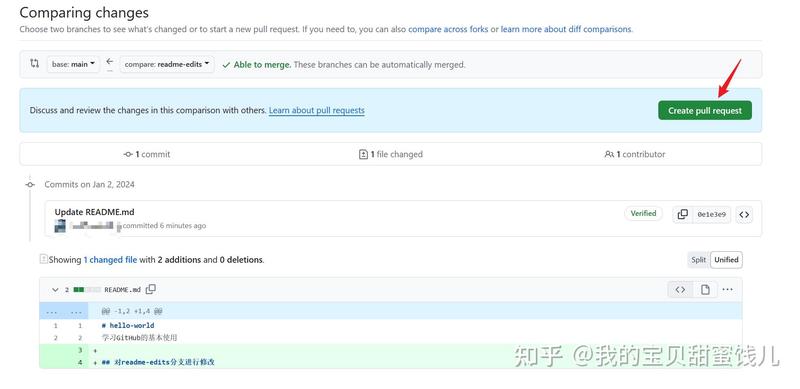
Task: Click added line '## 对readme-edits分支进行修改'
Action: tap(158, 362)
